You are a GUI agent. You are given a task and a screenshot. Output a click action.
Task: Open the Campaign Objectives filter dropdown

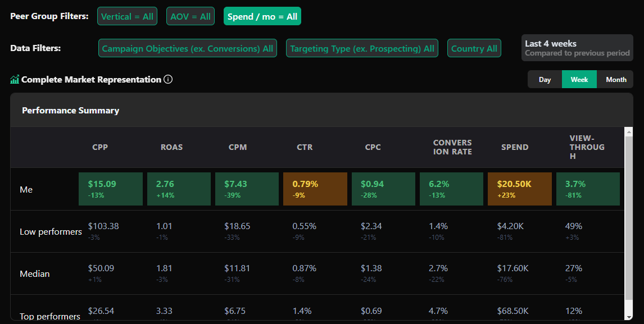tap(188, 48)
